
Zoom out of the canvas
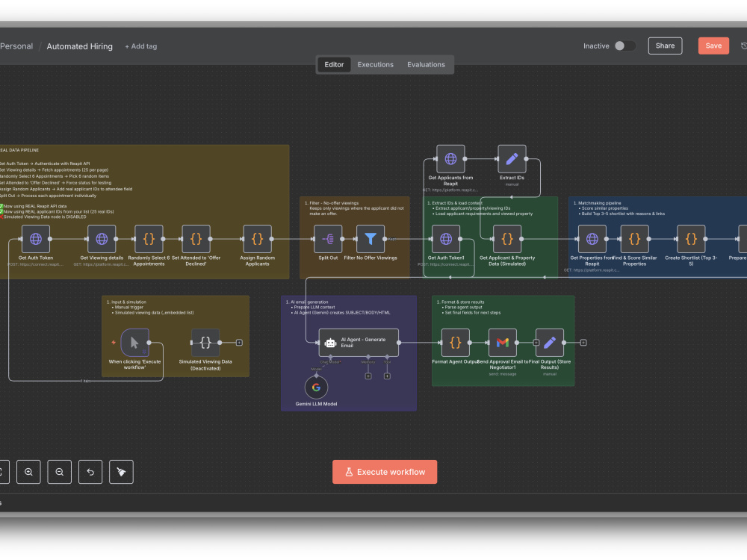(x=60, y=472)
